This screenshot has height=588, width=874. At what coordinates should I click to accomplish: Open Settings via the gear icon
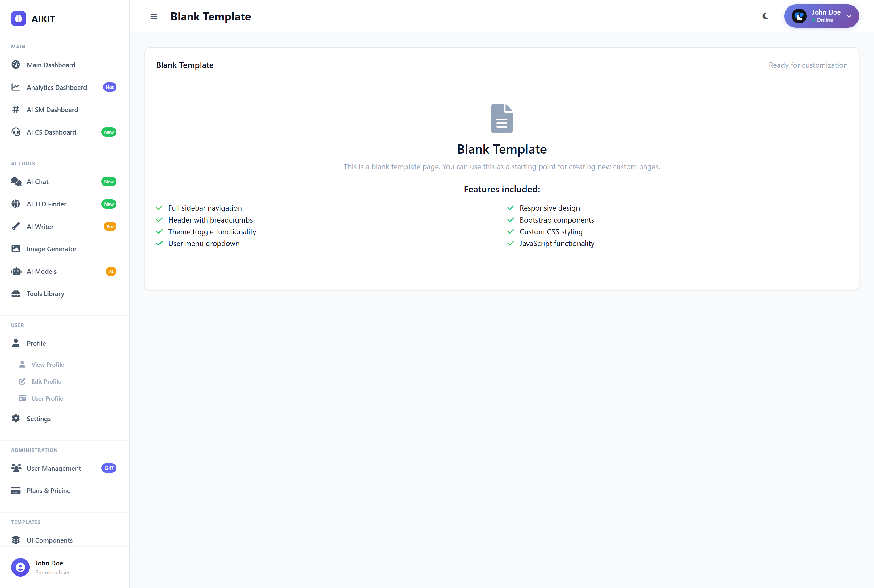(x=16, y=419)
